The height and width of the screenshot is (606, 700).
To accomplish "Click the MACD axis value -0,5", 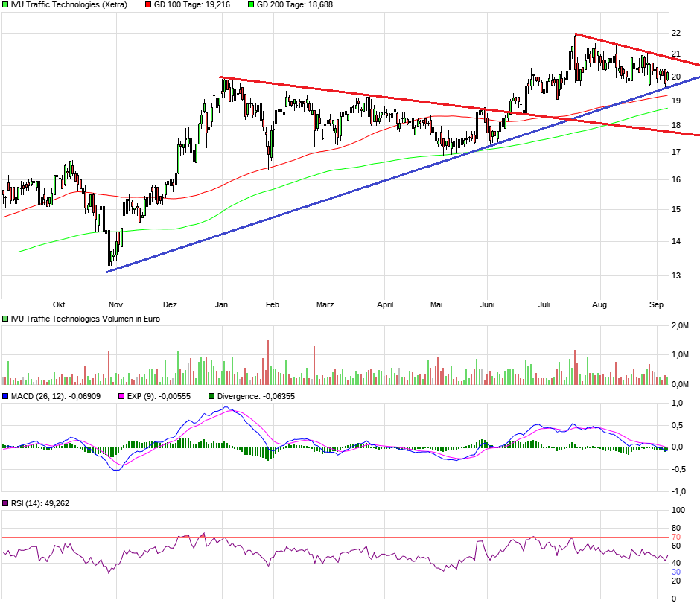I will click(x=678, y=470).
